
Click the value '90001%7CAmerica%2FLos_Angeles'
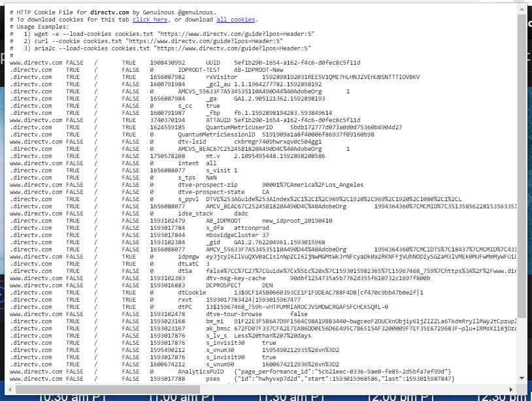point(313,185)
